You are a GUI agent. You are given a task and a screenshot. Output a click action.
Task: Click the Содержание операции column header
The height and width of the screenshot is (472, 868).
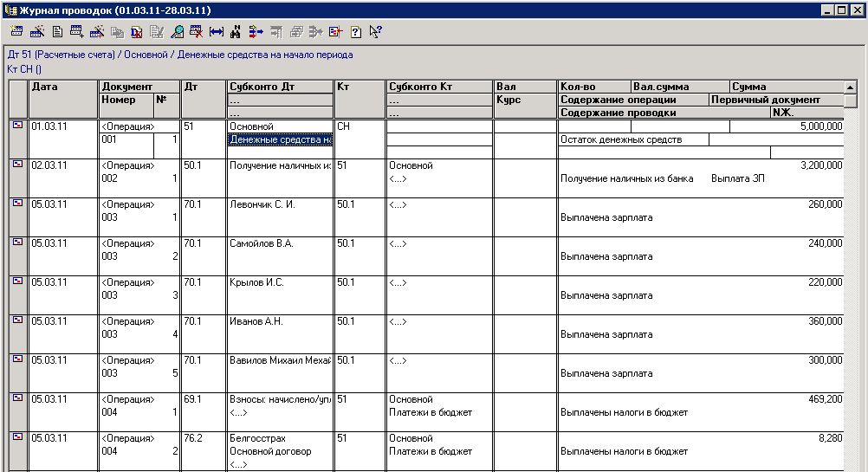[633, 100]
